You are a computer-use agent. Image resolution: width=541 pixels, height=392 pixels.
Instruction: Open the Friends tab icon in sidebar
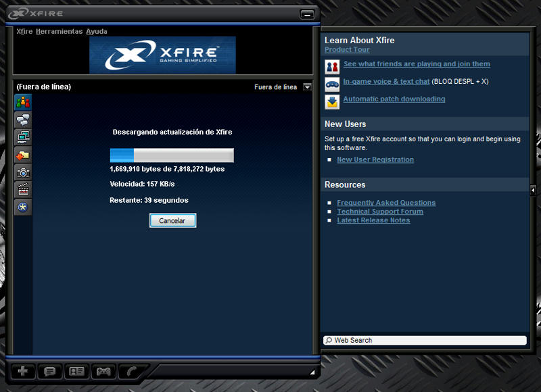pos(23,102)
